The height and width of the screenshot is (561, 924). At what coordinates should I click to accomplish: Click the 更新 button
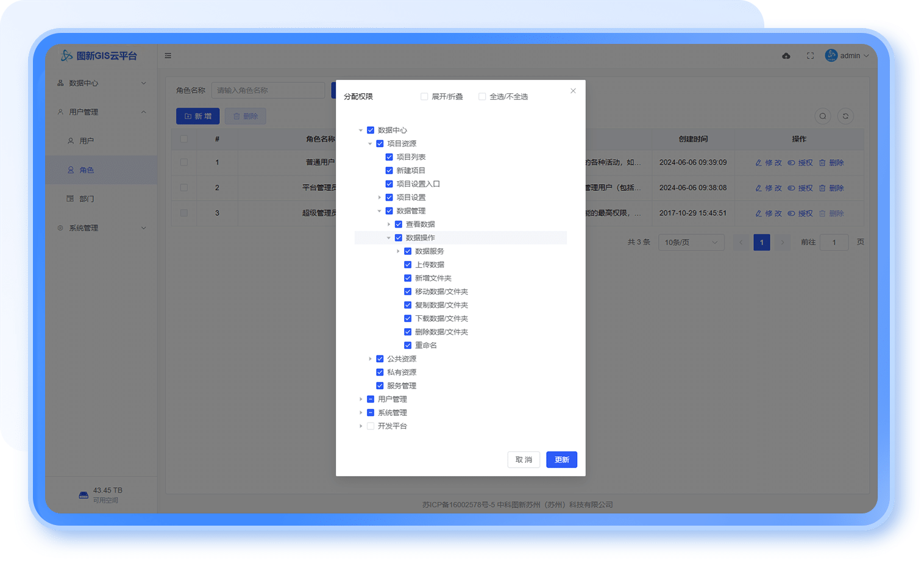(x=561, y=460)
